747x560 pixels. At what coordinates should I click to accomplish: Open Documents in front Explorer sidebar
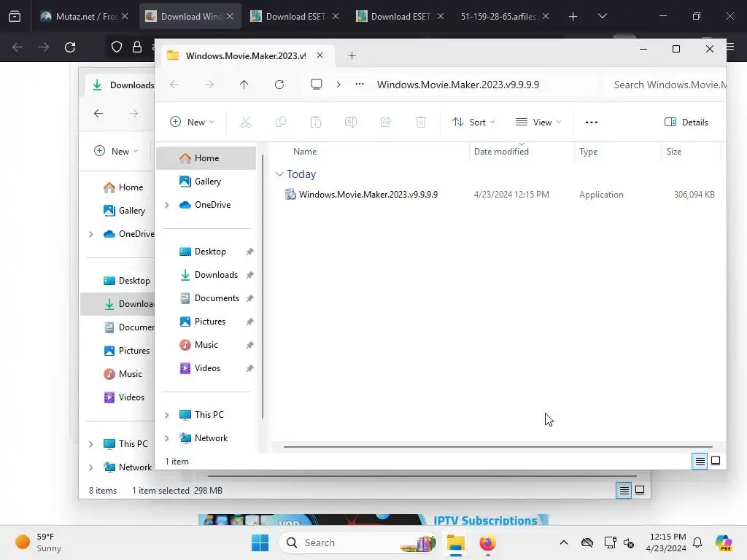point(206,298)
